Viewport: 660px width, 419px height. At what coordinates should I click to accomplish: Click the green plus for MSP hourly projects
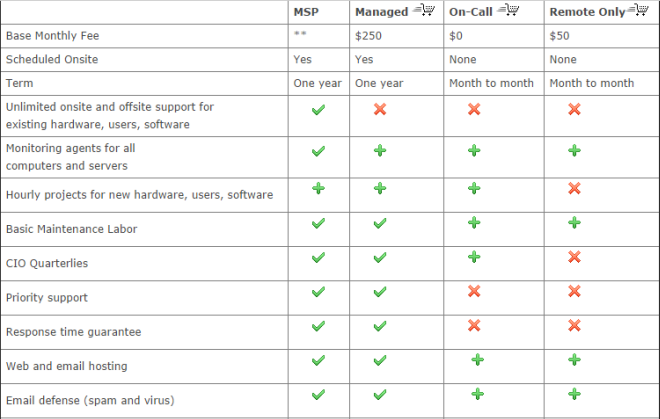pyautogui.click(x=318, y=188)
